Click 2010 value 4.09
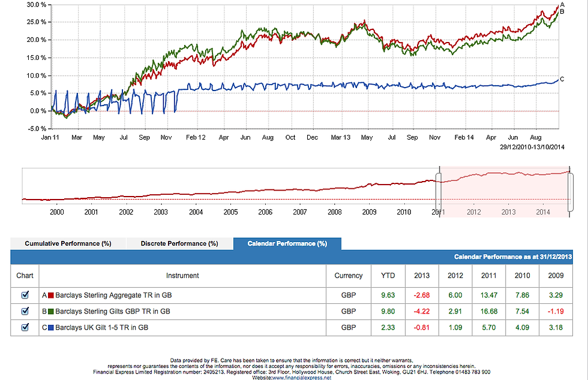Screen dimensions: 588x380 [523, 327]
